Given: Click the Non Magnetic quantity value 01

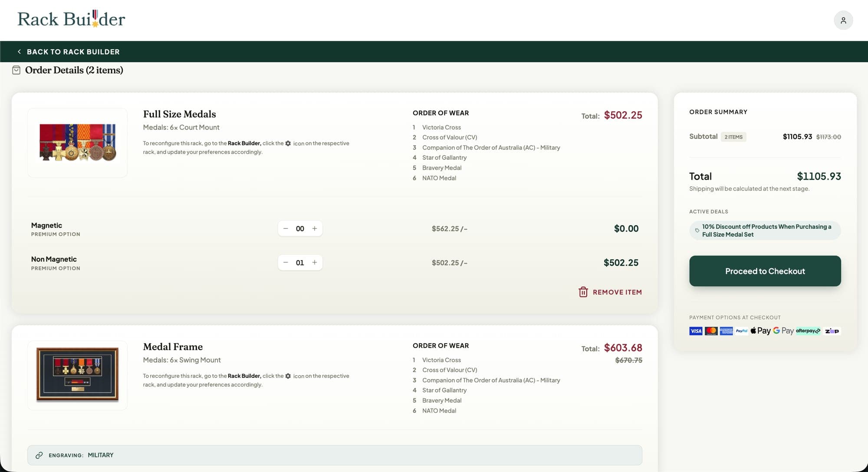Looking at the screenshot, I should tap(300, 263).
